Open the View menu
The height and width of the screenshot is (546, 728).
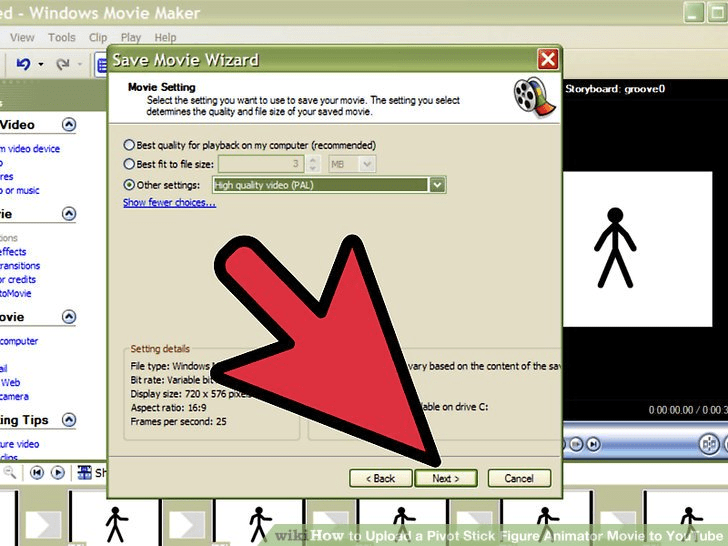[x=22, y=38]
